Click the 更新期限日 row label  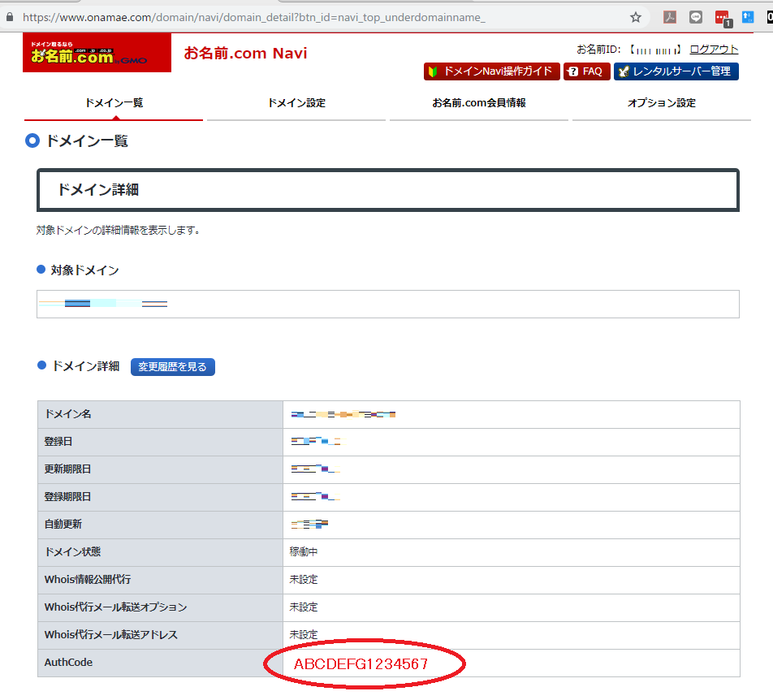[67, 469]
